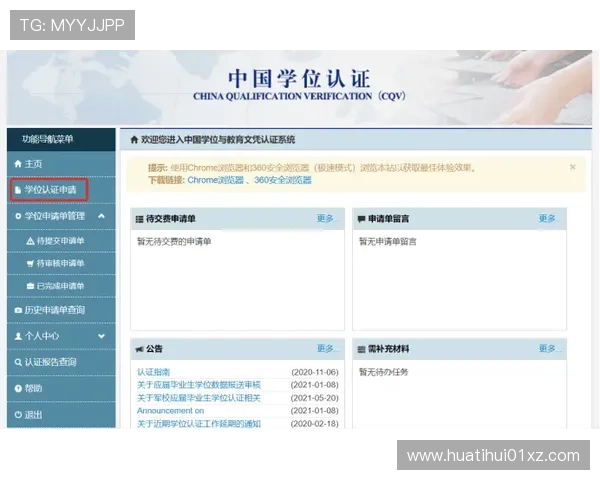
Task: Click the home icon beside 主页
Action: 18,164
